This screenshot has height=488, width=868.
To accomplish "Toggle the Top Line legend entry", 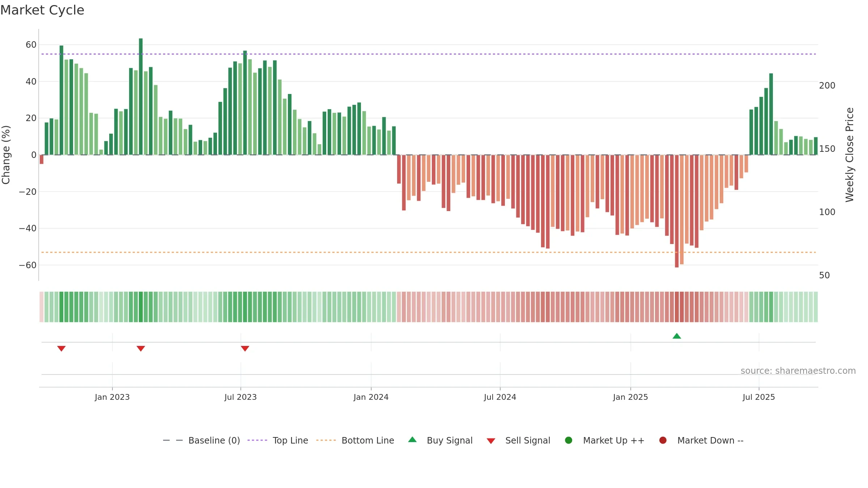I will 278,440.
